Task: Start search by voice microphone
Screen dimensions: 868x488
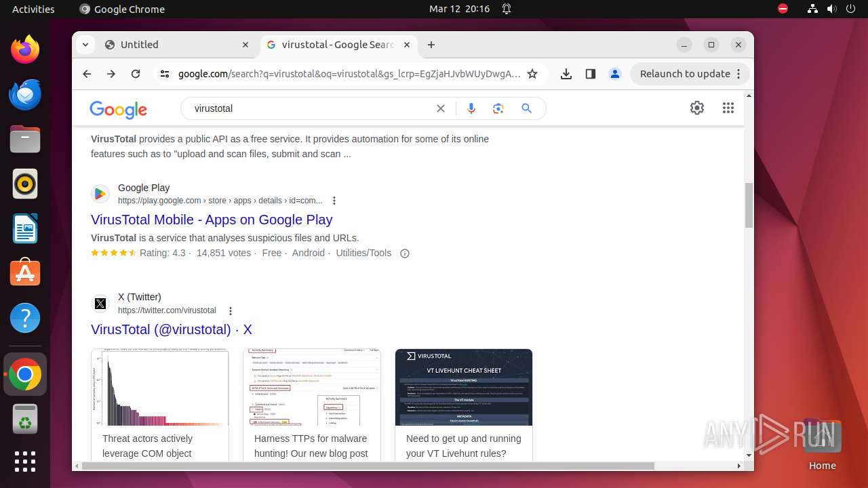Action: pyautogui.click(x=471, y=108)
